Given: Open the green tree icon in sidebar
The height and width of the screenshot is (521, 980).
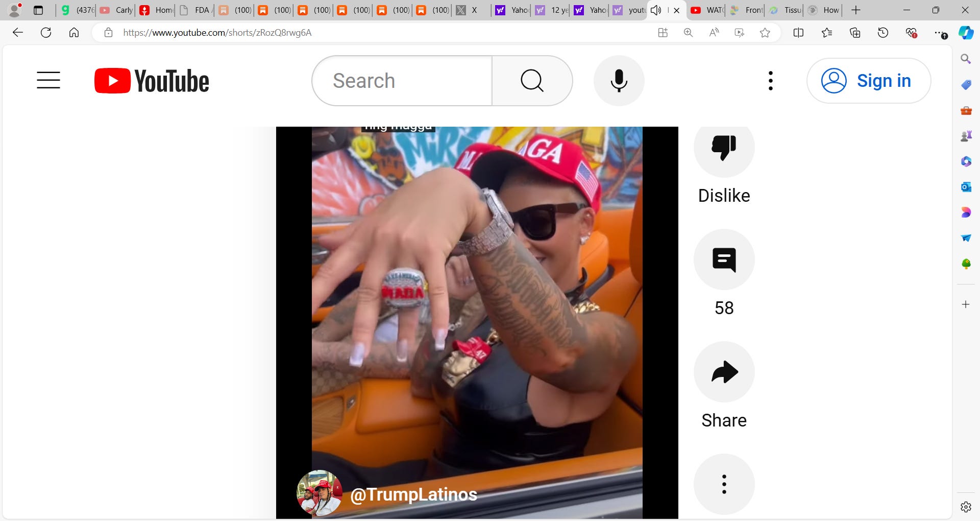Looking at the screenshot, I should [966, 264].
